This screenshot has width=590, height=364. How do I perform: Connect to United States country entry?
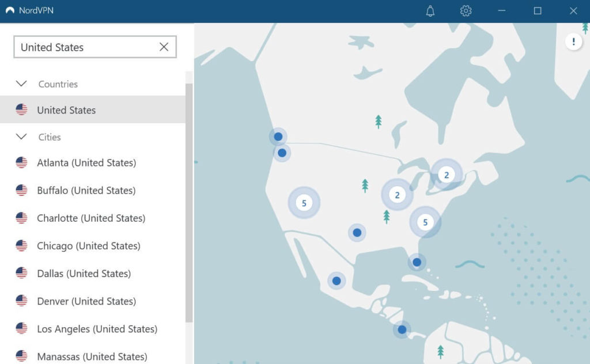click(x=93, y=109)
